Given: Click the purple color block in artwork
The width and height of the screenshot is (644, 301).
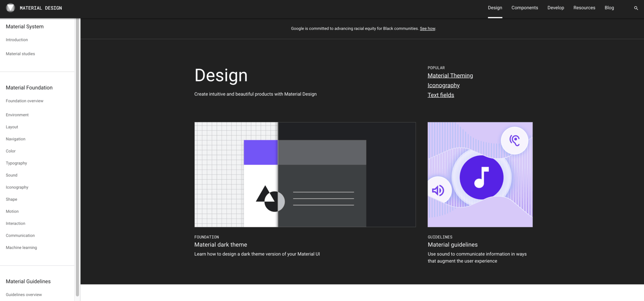Looking at the screenshot, I should click(x=261, y=153).
